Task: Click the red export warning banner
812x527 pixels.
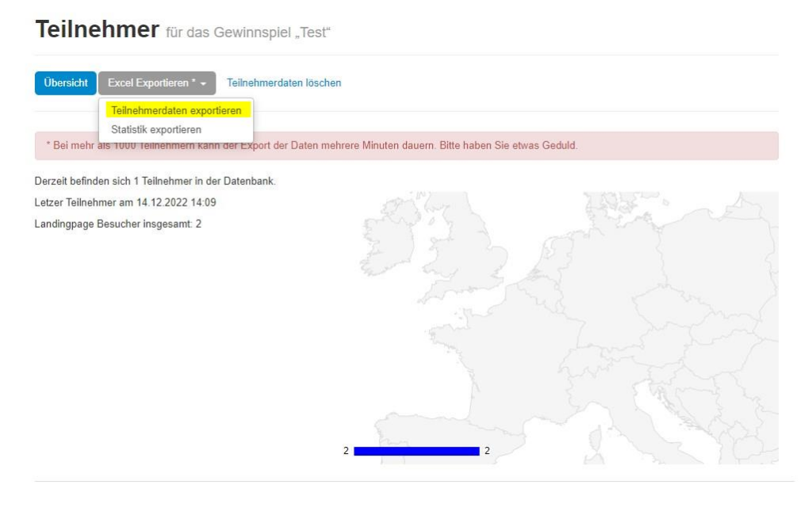Action: pos(406,146)
